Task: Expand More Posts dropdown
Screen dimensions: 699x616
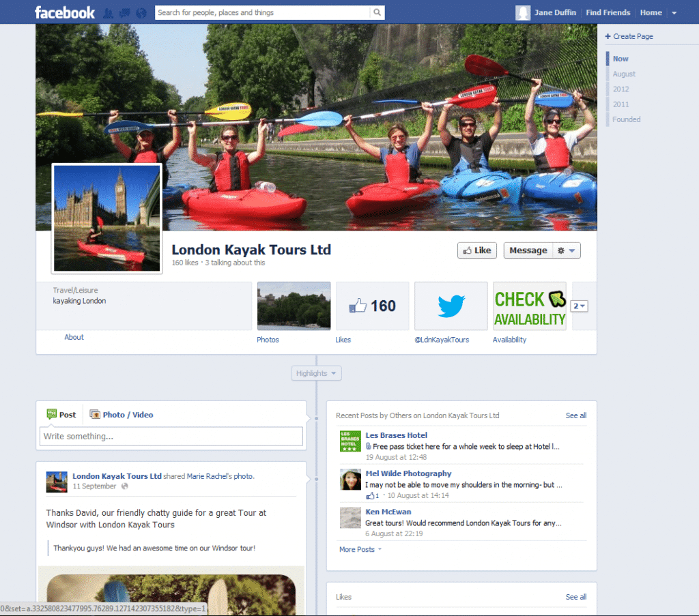Action: coord(360,550)
